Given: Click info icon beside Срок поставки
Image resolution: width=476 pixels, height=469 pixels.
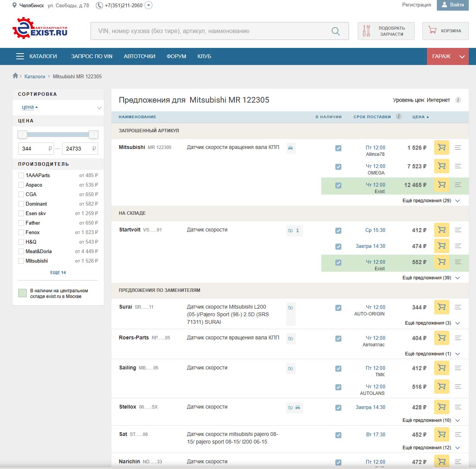Looking at the screenshot, I should pyautogui.click(x=398, y=116).
